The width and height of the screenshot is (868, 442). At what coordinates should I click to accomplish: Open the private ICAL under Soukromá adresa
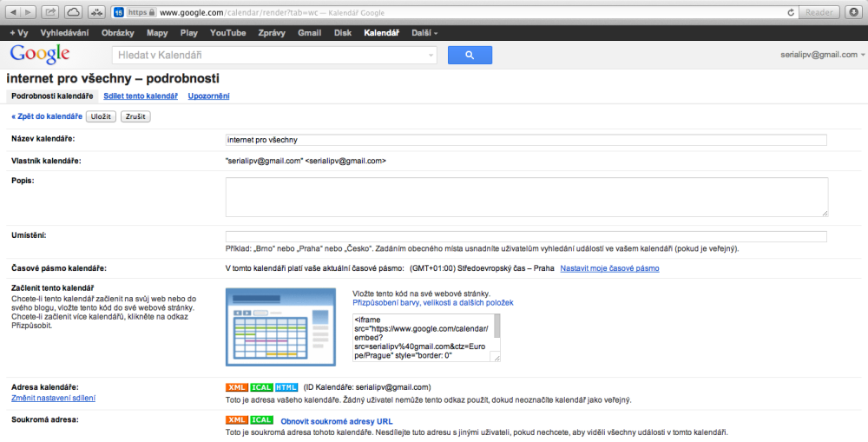(261, 419)
